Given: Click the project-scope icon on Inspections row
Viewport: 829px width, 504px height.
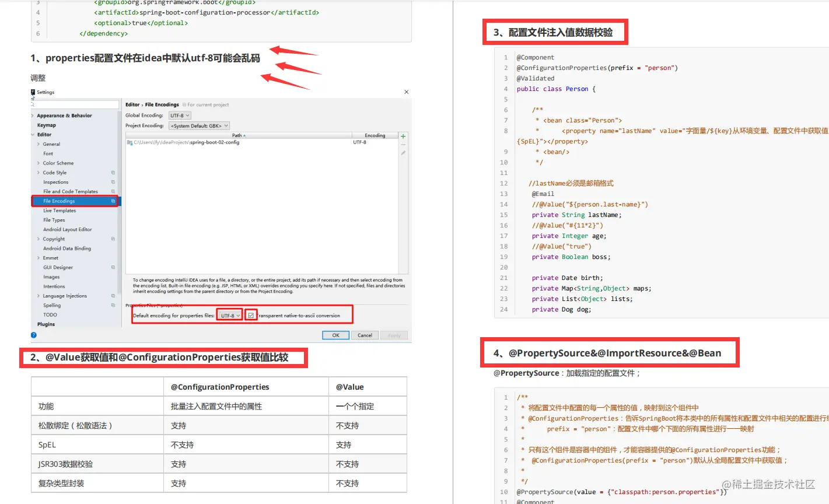Looking at the screenshot, I should tap(113, 182).
